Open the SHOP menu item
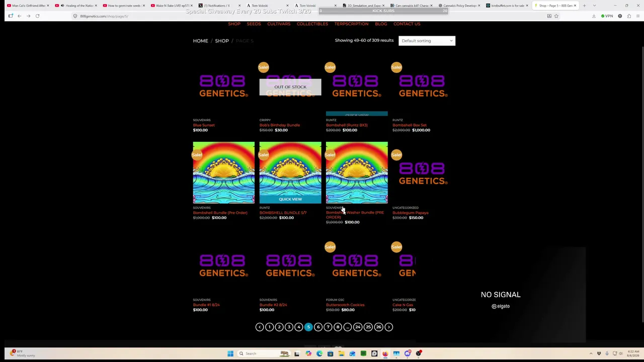Image resolution: width=644 pixels, height=362 pixels. coord(234,24)
